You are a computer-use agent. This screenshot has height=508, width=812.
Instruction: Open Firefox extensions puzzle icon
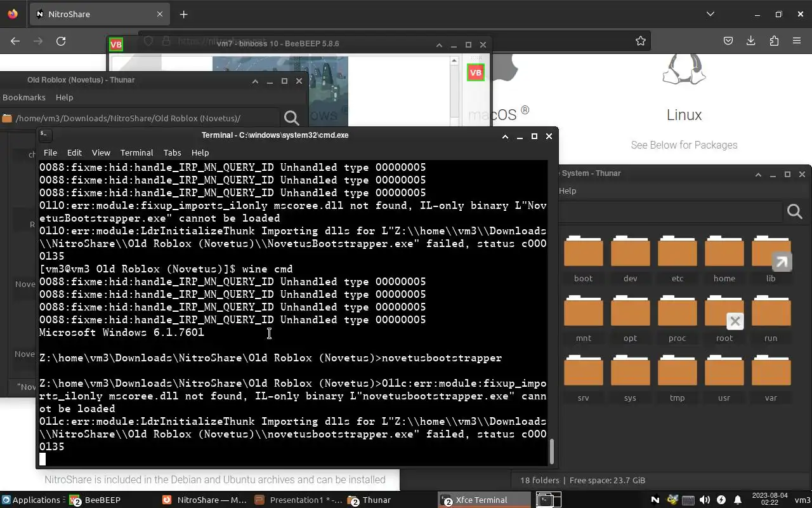pos(774,41)
